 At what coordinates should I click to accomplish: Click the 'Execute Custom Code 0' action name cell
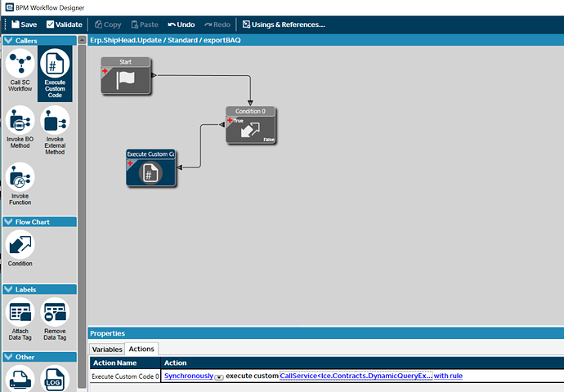(x=125, y=376)
